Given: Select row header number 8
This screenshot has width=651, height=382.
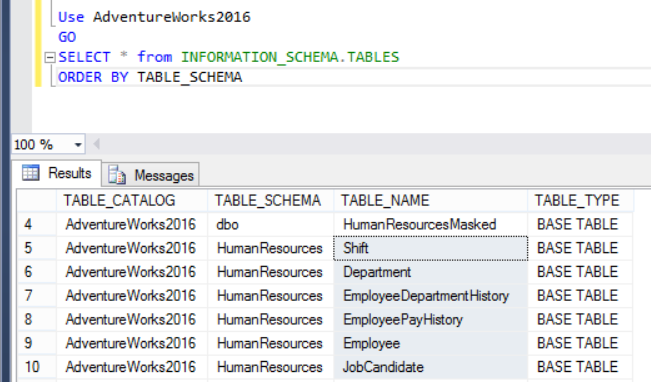Looking at the screenshot, I should click(x=37, y=319).
